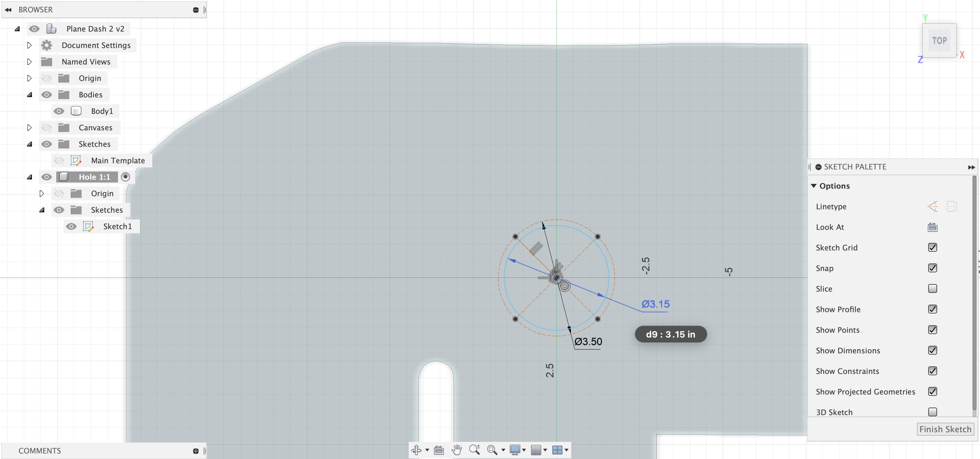The width and height of the screenshot is (980, 459).
Task: Click Document Settings gear icon
Action: coord(46,45)
